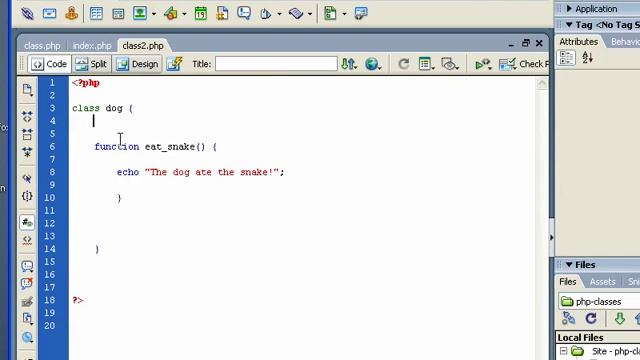The width and height of the screenshot is (640, 360).
Task: Click Open Documents icon in coding toolbar
Action: tap(27, 90)
